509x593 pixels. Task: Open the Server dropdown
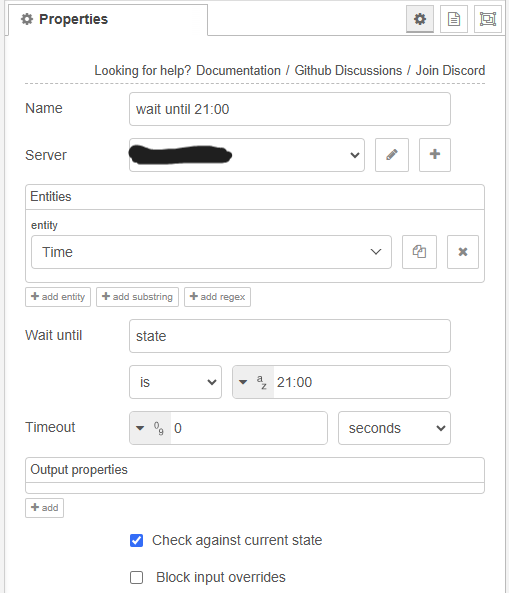[x=247, y=155]
